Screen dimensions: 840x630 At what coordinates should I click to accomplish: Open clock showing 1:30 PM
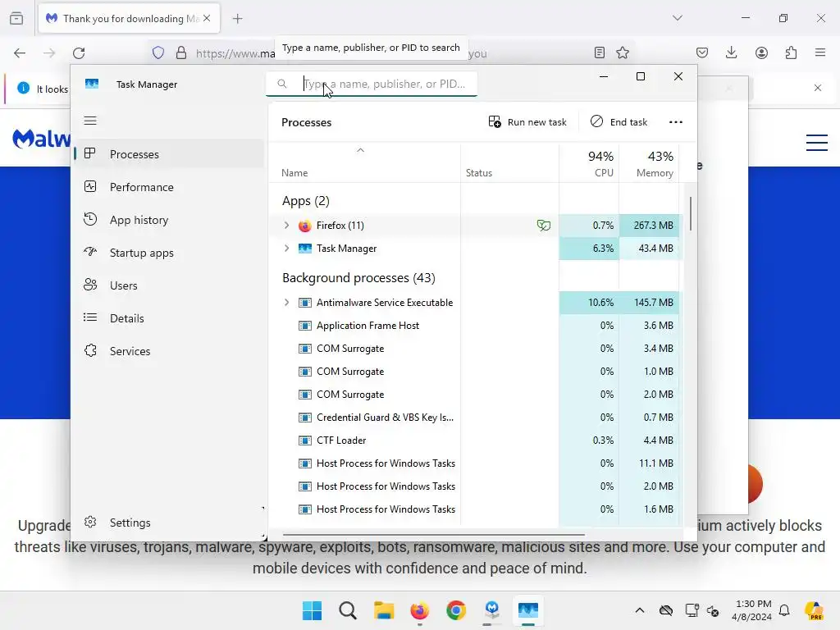(751, 610)
